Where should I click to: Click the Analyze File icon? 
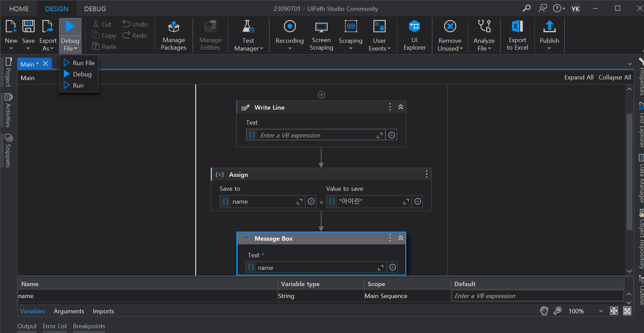point(484,26)
